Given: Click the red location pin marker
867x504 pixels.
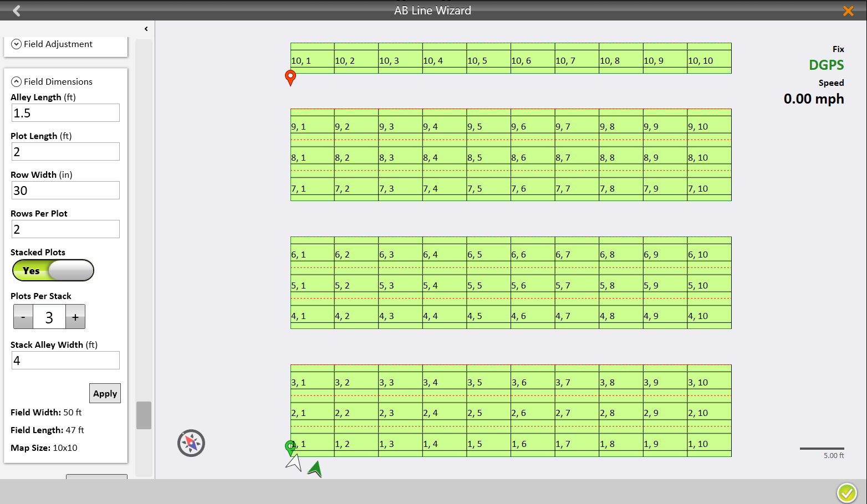Looking at the screenshot, I should (x=290, y=78).
